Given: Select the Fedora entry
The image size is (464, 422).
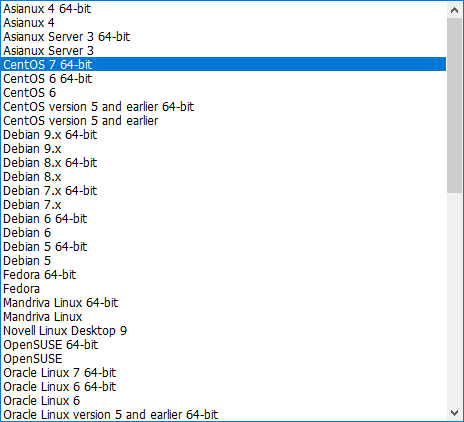Looking at the screenshot, I should tap(223, 289).
